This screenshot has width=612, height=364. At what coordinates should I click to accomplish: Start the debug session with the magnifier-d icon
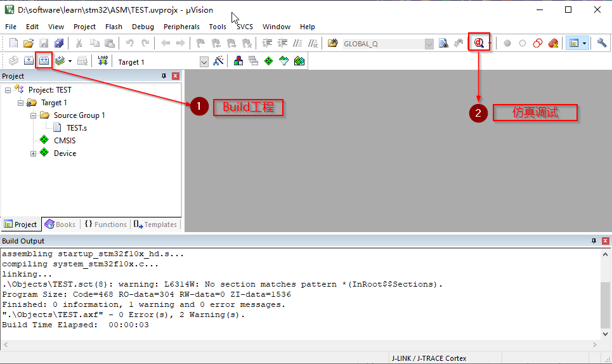coord(479,43)
